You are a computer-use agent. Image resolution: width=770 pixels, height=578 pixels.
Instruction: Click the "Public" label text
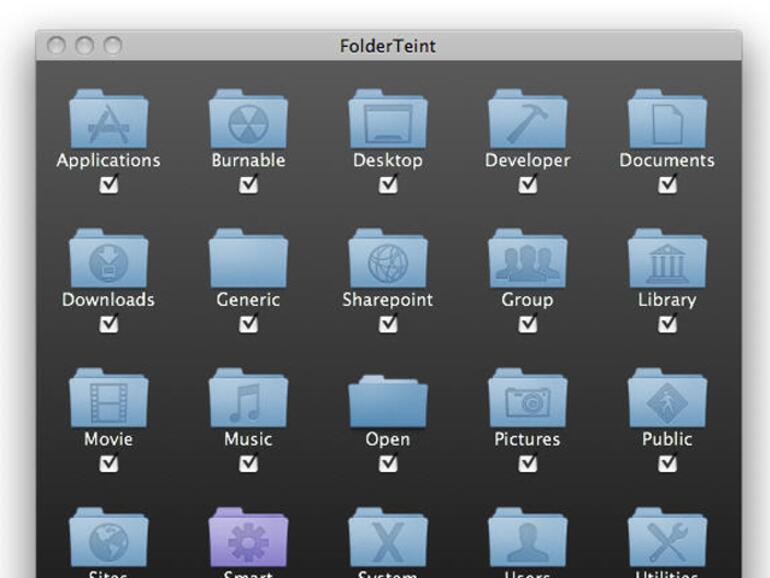pos(667,439)
